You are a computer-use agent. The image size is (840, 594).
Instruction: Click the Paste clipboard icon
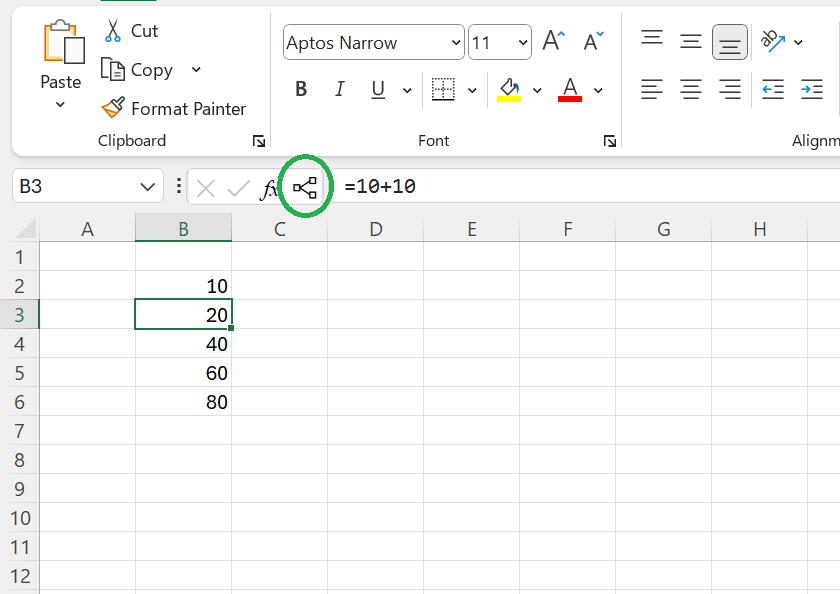[63, 42]
